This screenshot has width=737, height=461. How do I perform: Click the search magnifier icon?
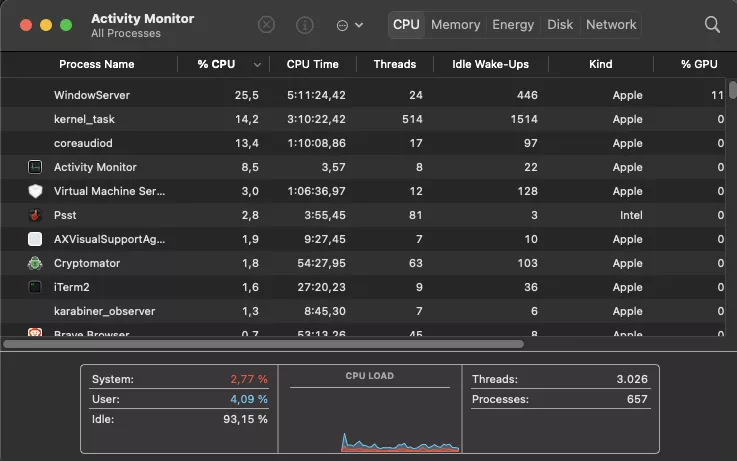click(712, 24)
